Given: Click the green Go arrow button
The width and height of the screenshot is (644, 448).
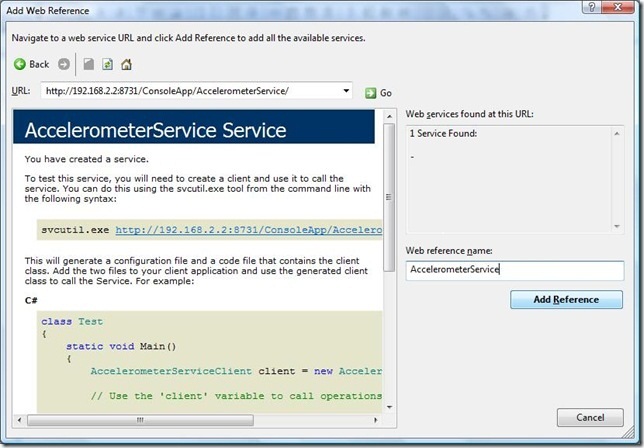Looking at the screenshot, I should (x=370, y=93).
